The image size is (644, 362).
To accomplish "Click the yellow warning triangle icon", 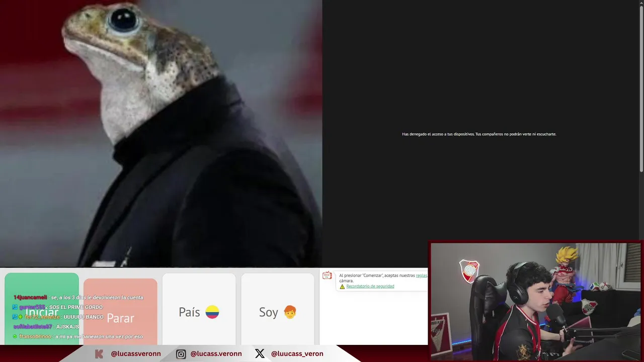I will [x=342, y=287].
